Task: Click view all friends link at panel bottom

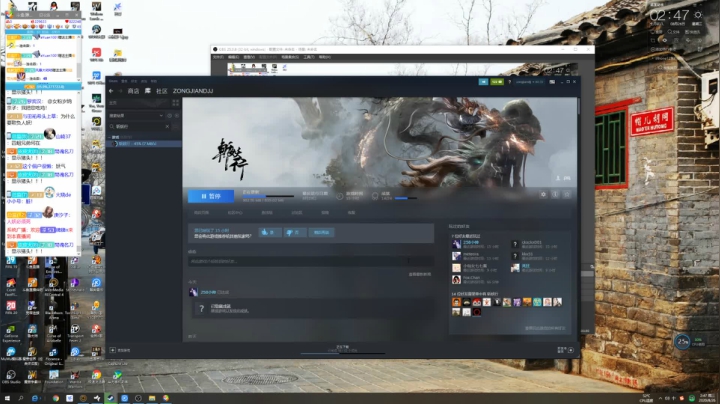Action: click(x=545, y=328)
